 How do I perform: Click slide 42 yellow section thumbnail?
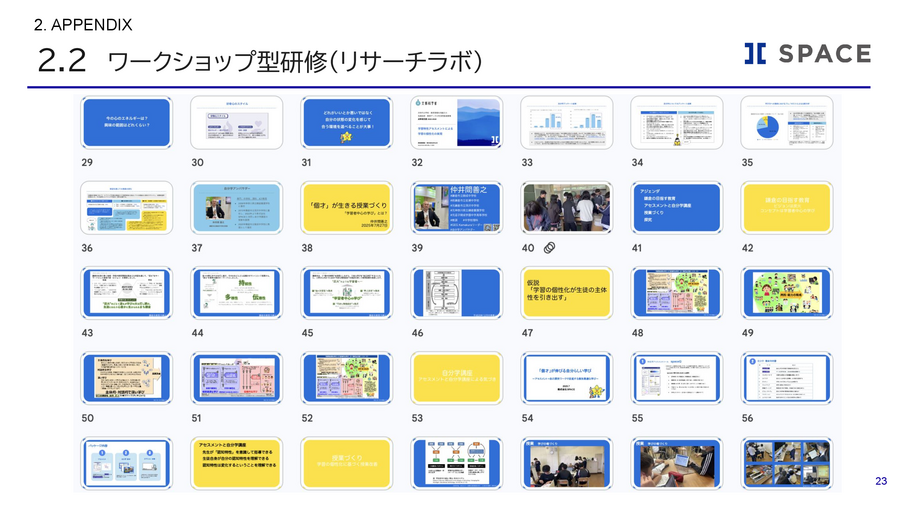(x=787, y=208)
